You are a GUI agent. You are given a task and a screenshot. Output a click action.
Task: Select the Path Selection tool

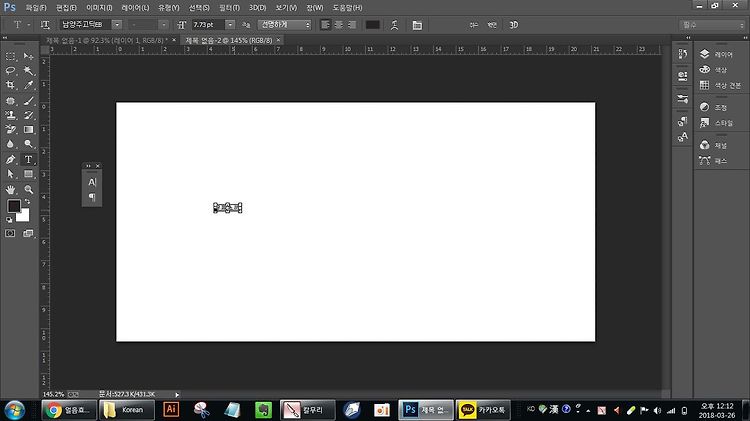[11, 174]
